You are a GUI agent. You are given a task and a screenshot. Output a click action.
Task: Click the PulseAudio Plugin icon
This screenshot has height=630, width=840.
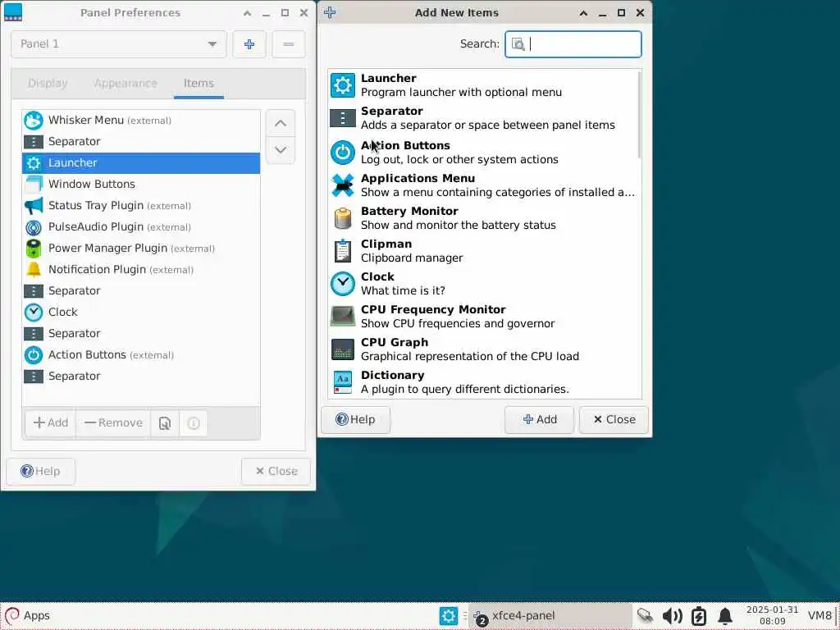[33, 227]
